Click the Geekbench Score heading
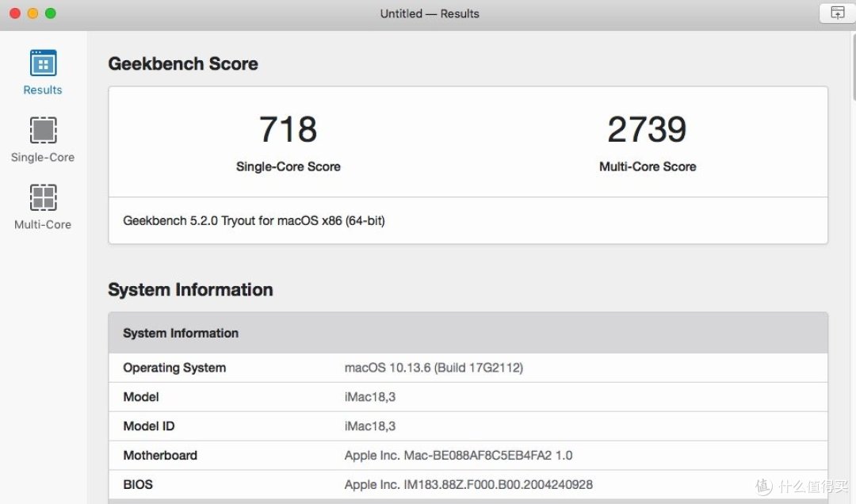This screenshot has height=504, width=856. point(183,64)
